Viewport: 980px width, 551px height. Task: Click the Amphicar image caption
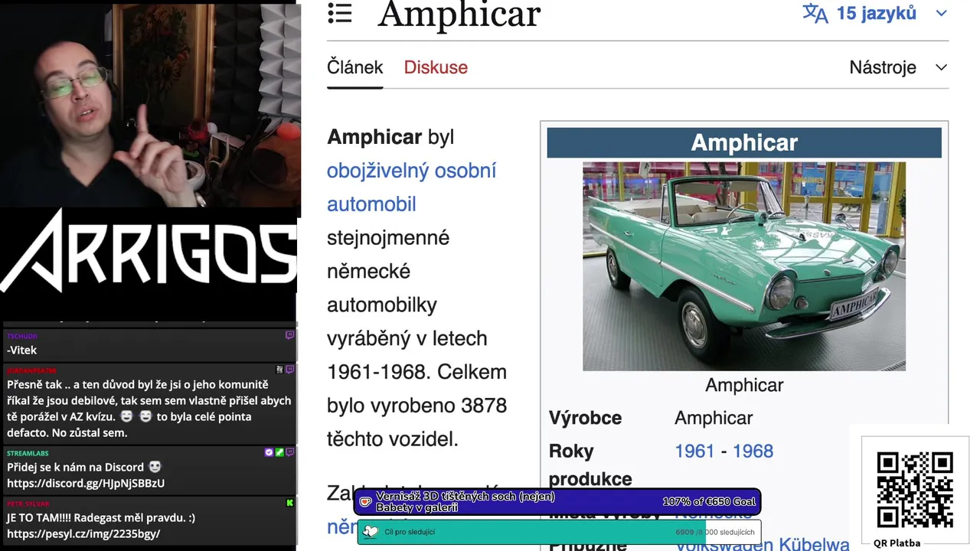click(744, 385)
